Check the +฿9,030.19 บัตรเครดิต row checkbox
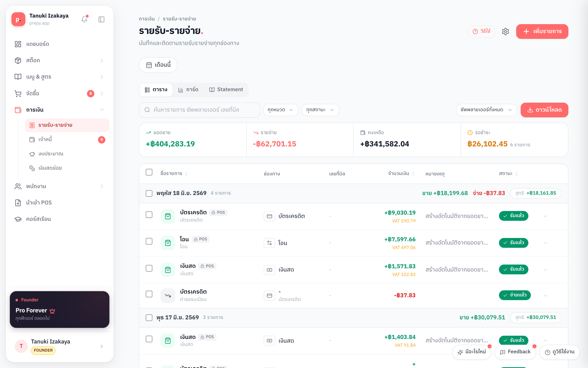The image size is (588, 368). [x=149, y=215]
